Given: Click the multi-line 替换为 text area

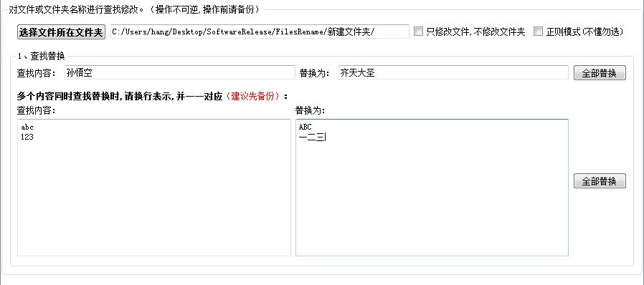Looking at the screenshot, I should point(432,188).
